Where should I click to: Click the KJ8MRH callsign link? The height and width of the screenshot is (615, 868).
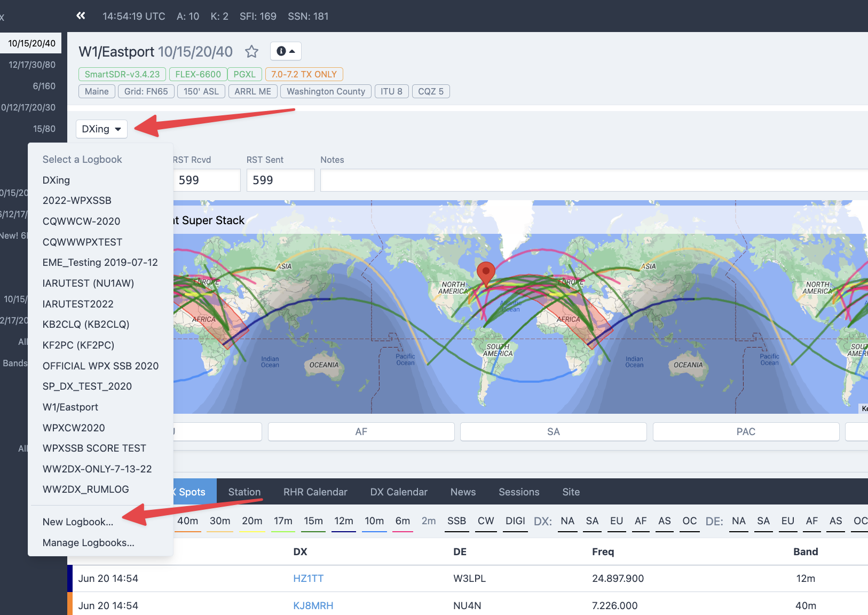313,606
